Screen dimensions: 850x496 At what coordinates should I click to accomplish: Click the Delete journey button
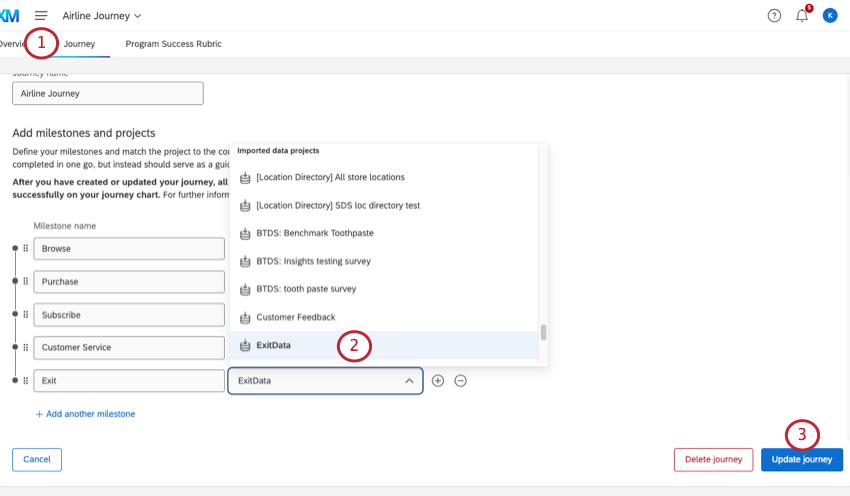713,459
